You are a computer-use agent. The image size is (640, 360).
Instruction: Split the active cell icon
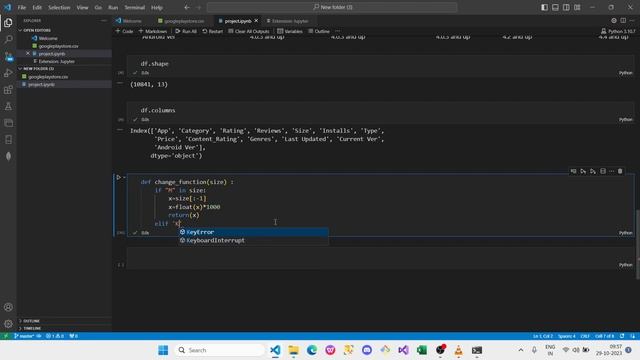tap(603, 171)
